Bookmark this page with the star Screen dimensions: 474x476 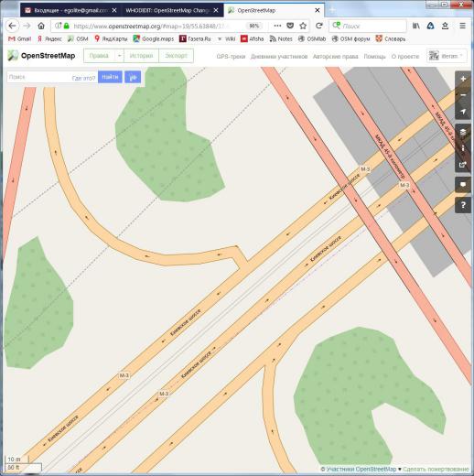[303, 26]
